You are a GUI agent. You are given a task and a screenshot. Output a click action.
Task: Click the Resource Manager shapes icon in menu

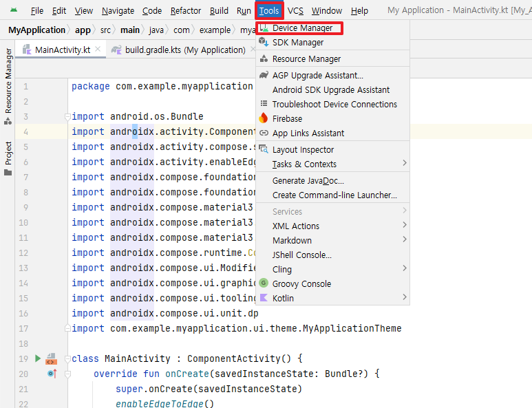[264, 58]
